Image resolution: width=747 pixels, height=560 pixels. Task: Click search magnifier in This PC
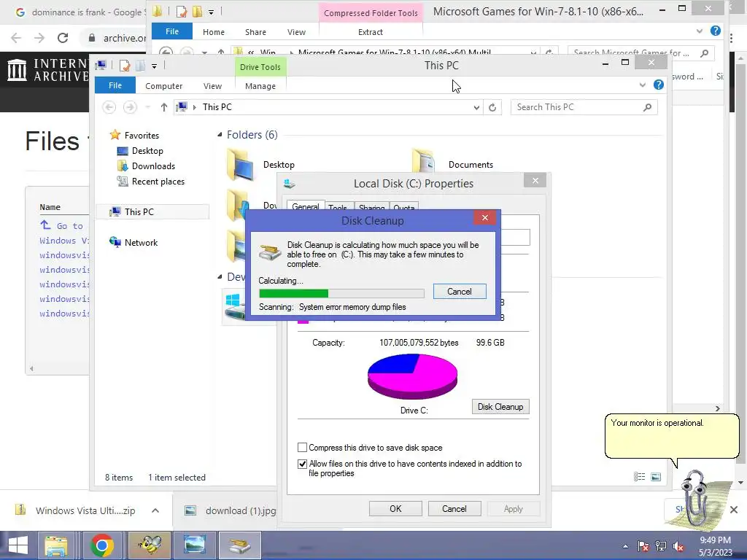(648, 107)
